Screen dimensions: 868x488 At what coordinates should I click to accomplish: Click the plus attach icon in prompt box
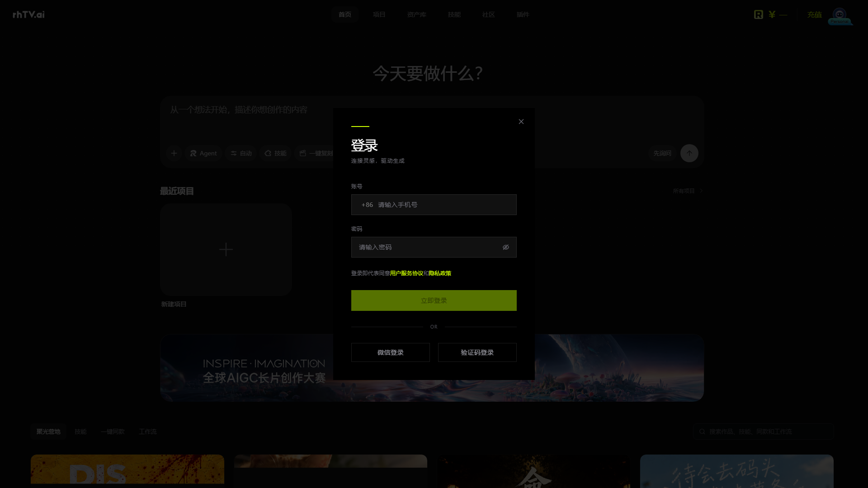[174, 153]
